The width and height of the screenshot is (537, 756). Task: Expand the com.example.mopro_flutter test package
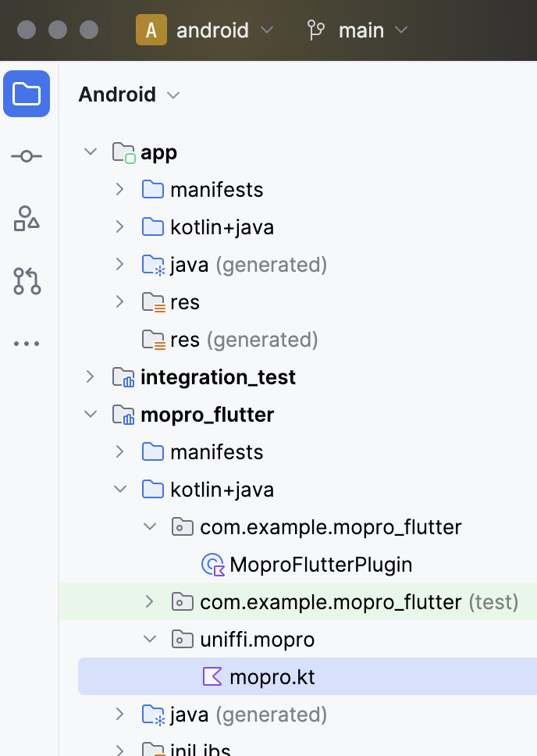pyautogui.click(x=149, y=601)
